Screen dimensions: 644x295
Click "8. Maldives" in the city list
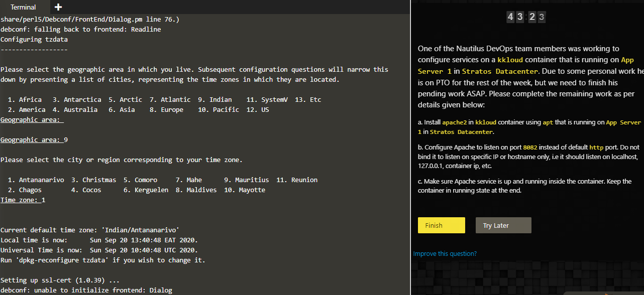(x=196, y=190)
